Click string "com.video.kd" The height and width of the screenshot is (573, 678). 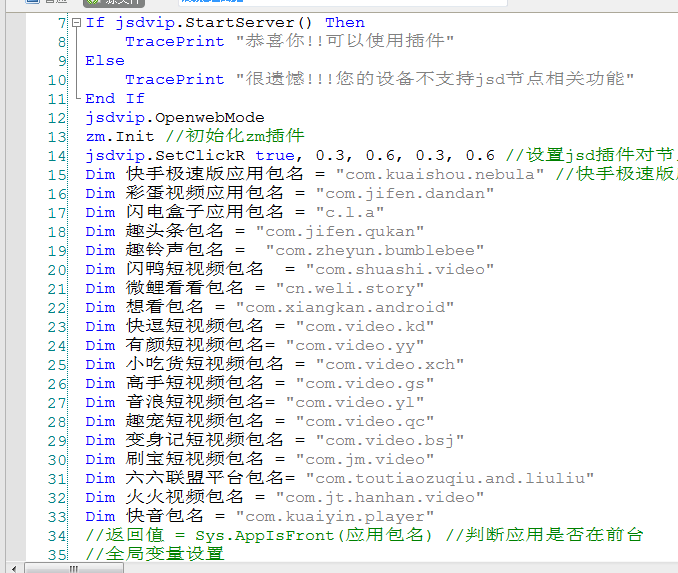[x=365, y=327]
